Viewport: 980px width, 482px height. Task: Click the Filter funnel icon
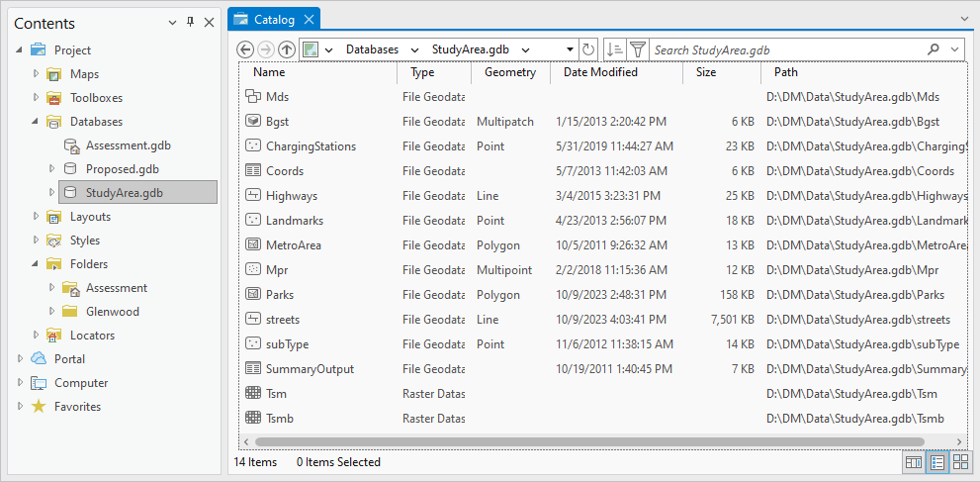point(638,49)
